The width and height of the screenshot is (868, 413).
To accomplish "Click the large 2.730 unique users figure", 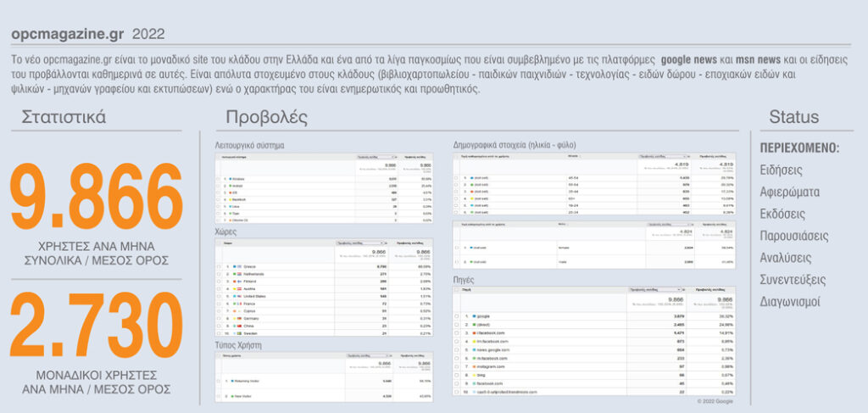I will click(x=97, y=326).
